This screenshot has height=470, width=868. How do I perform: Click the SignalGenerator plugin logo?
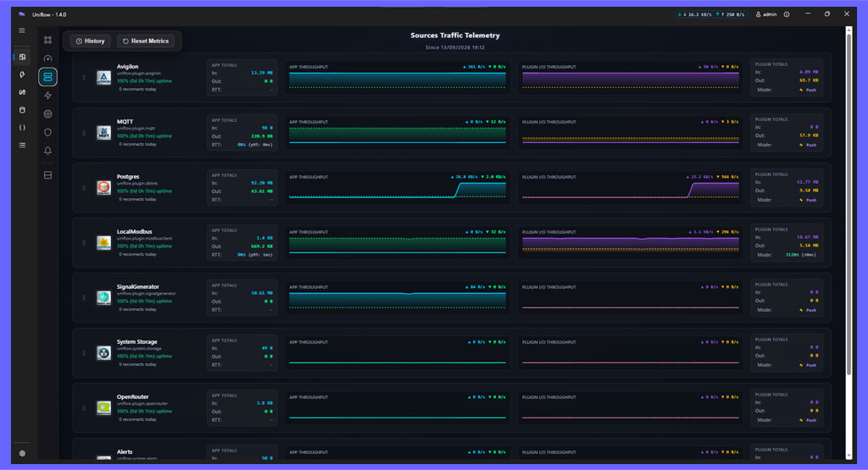103,297
